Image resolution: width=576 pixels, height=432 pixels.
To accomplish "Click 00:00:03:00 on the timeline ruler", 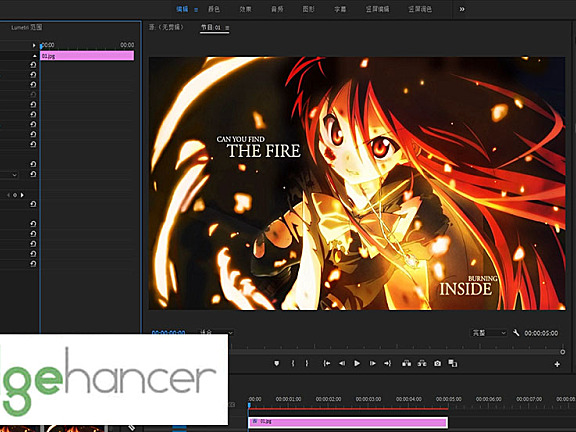I will (368, 399).
